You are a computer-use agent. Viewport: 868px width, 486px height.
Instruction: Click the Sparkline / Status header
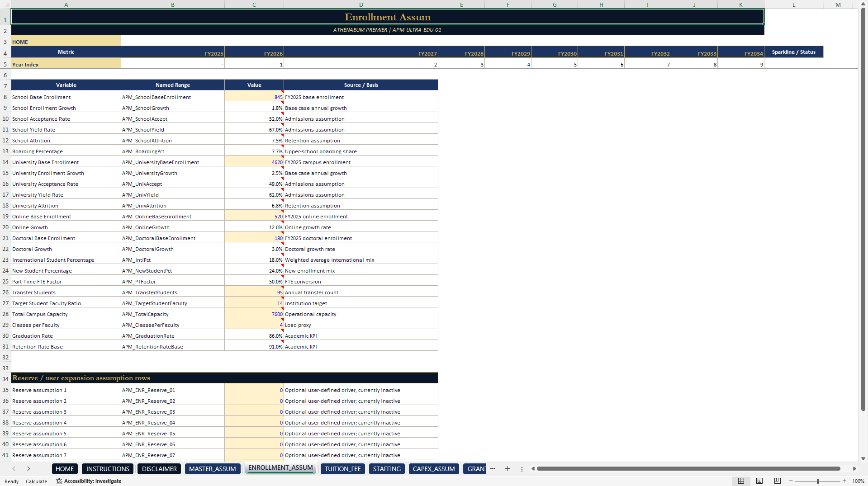pyautogui.click(x=793, y=52)
